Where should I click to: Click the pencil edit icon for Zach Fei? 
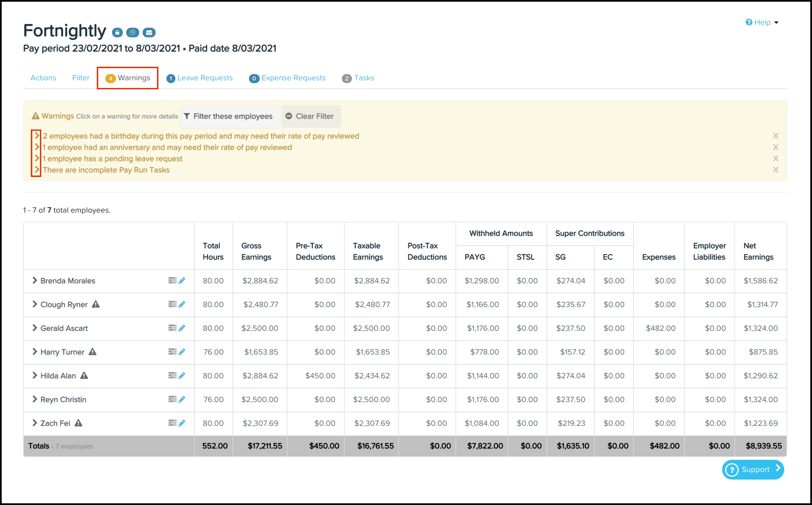[182, 423]
